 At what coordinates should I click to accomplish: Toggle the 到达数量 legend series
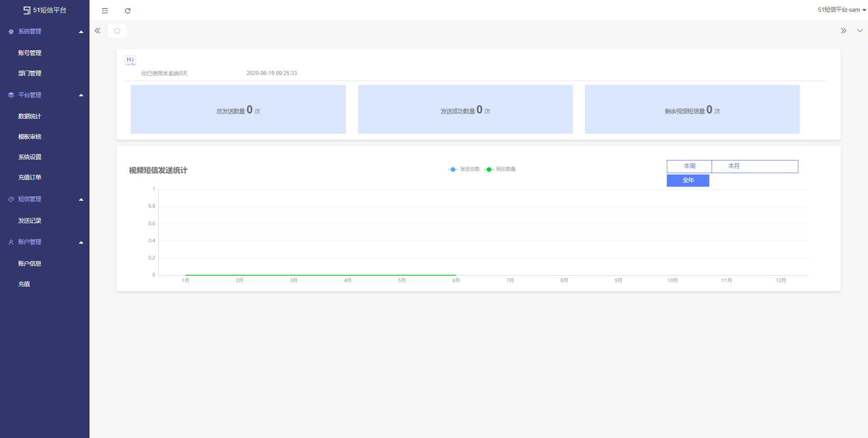(x=500, y=169)
